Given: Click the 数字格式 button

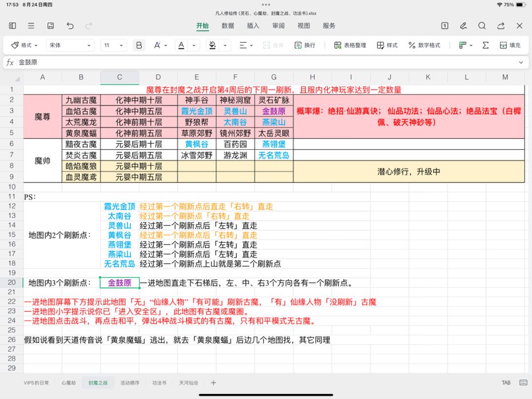Looking at the screenshot, I should pos(424,45).
